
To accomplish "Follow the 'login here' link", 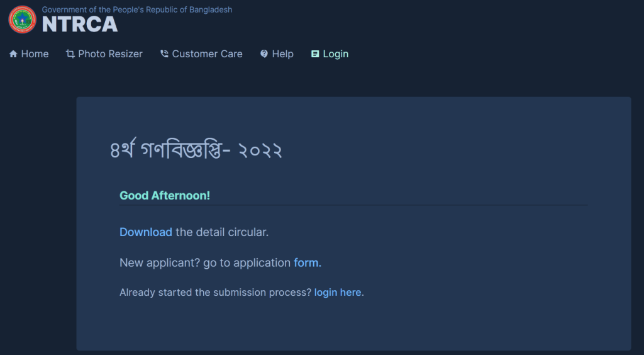I will 338,293.
